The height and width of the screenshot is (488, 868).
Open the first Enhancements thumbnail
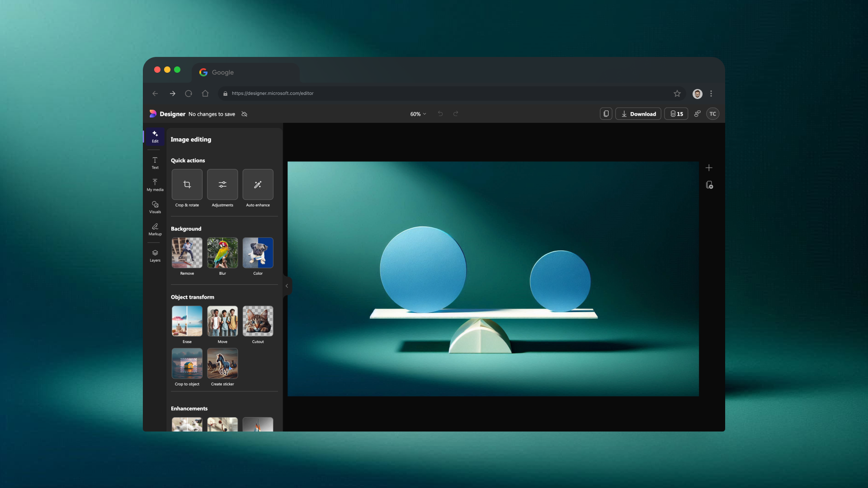[187, 424]
